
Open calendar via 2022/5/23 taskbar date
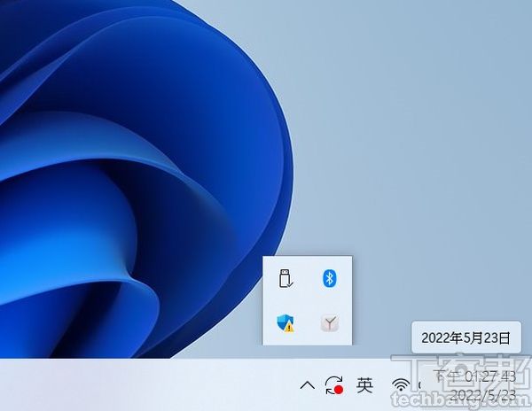(x=483, y=394)
